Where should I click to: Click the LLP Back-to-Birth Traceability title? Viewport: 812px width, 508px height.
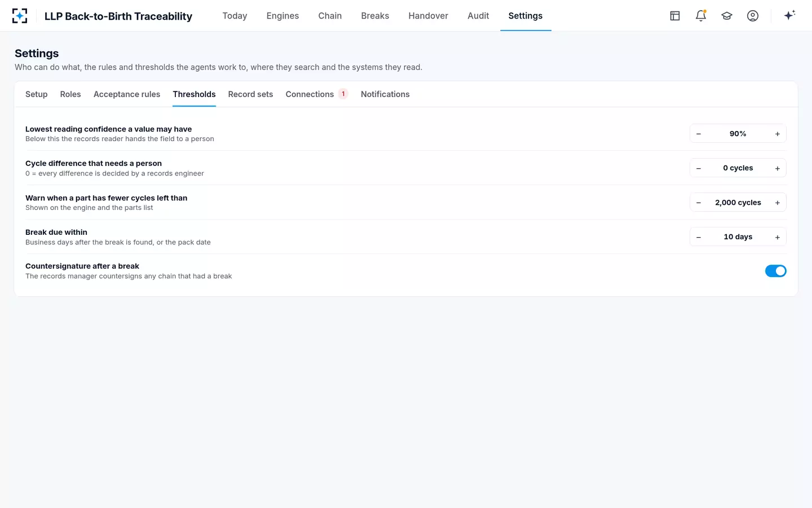pyautogui.click(x=118, y=16)
